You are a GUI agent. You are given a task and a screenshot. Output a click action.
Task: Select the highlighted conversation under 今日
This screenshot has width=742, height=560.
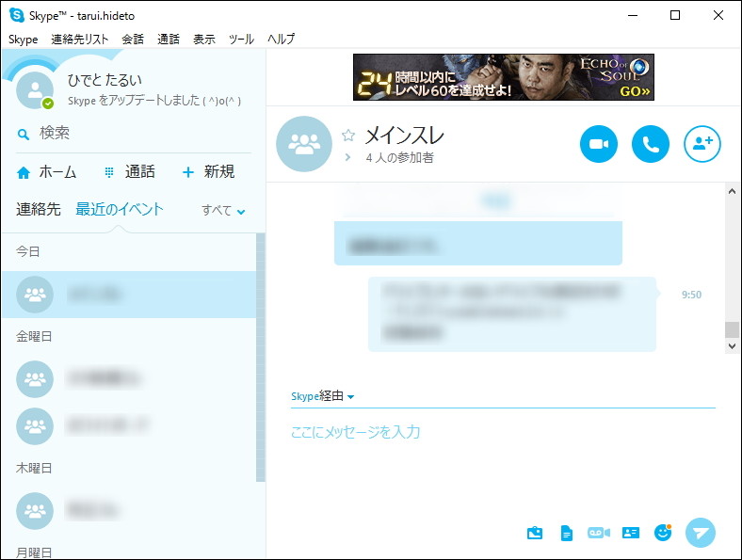point(129,295)
